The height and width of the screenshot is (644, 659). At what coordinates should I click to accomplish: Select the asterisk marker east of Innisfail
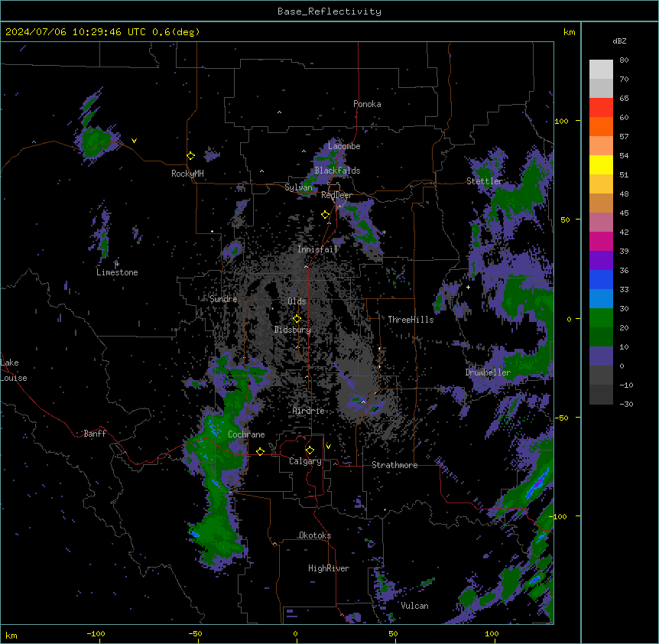(384, 233)
